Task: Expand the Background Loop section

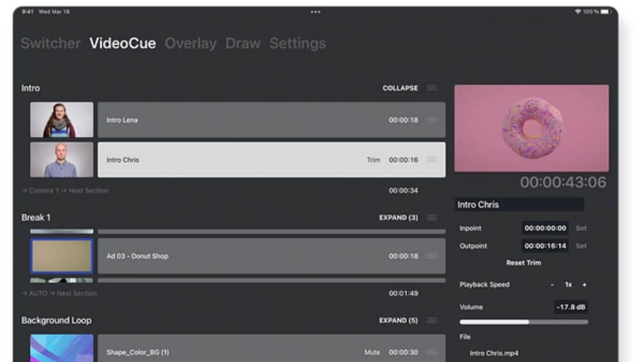Action: point(398,321)
